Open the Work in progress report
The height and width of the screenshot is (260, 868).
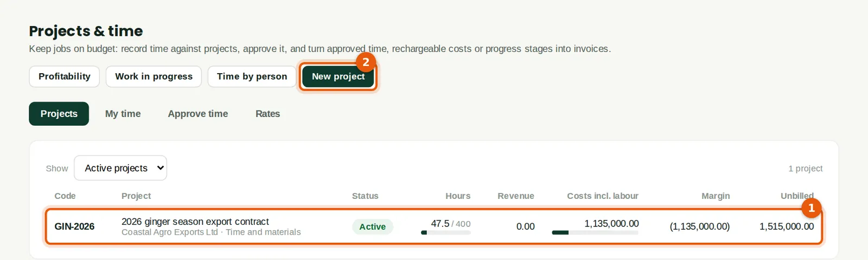(x=154, y=76)
